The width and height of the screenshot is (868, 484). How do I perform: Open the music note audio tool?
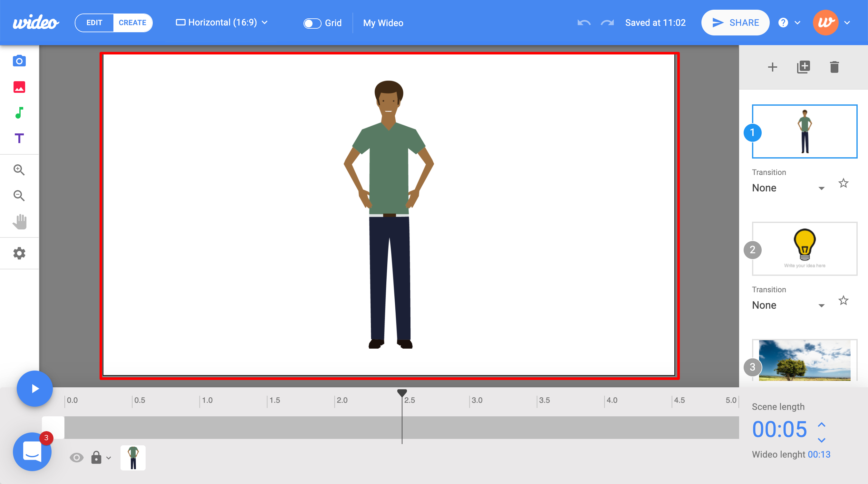tap(19, 112)
